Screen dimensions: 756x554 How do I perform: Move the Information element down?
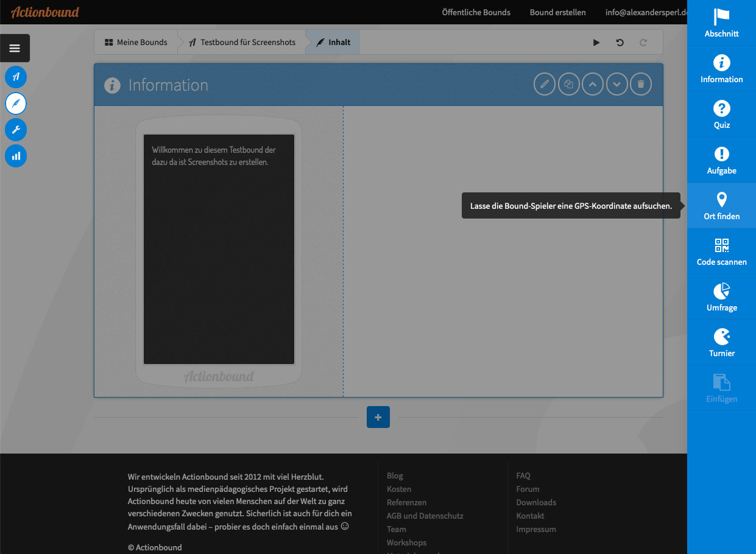(x=617, y=84)
